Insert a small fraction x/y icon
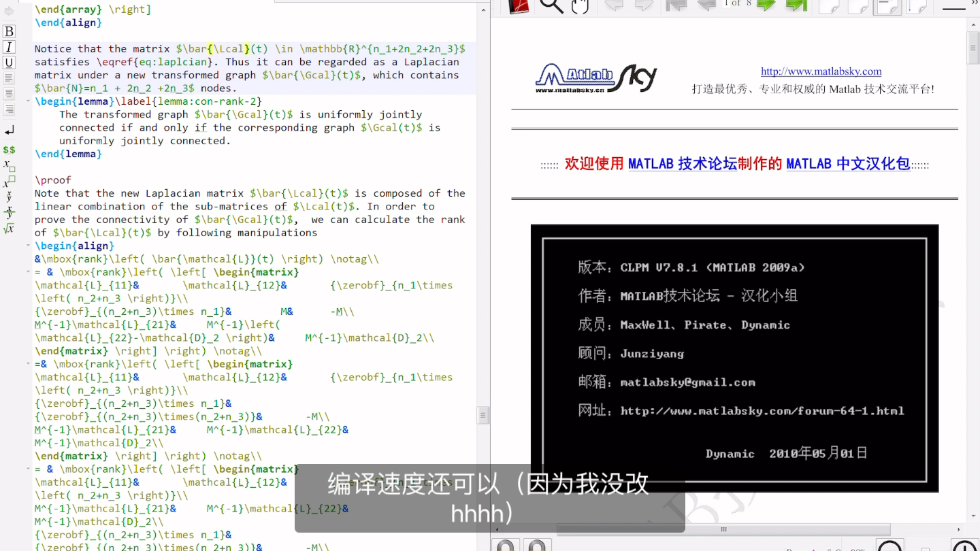 pyautogui.click(x=9, y=197)
